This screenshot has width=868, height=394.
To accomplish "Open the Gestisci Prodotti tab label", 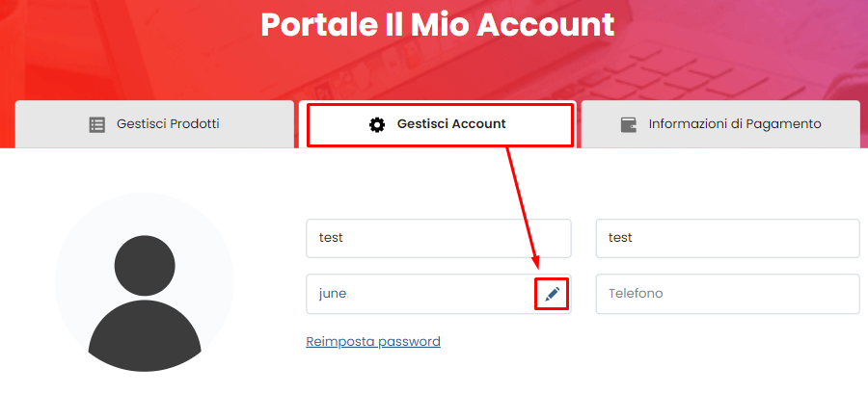I will [x=168, y=123].
